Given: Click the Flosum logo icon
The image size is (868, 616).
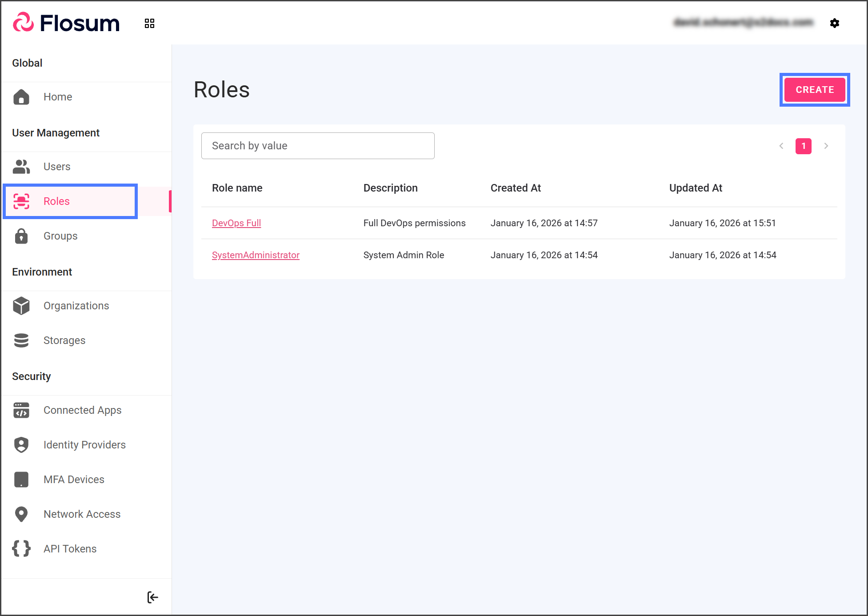Looking at the screenshot, I should point(23,23).
